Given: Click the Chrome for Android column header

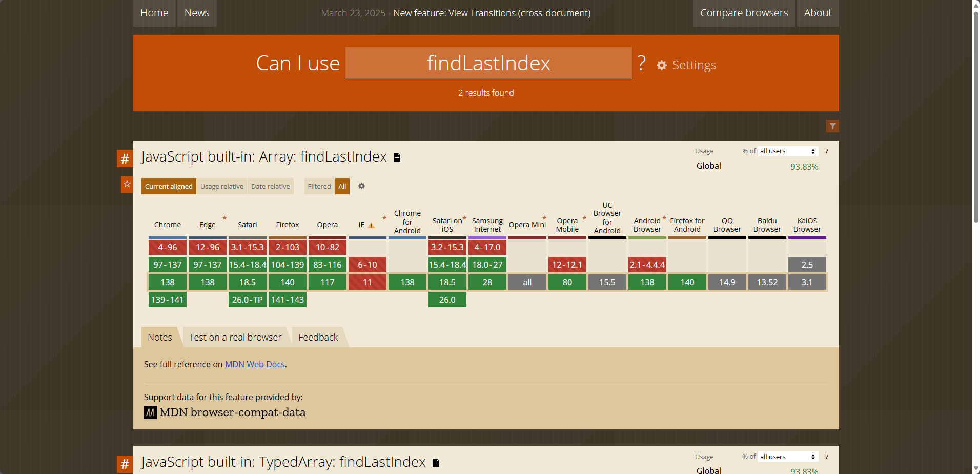Looking at the screenshot, I should pyautogui.click(x=407, y=222).
